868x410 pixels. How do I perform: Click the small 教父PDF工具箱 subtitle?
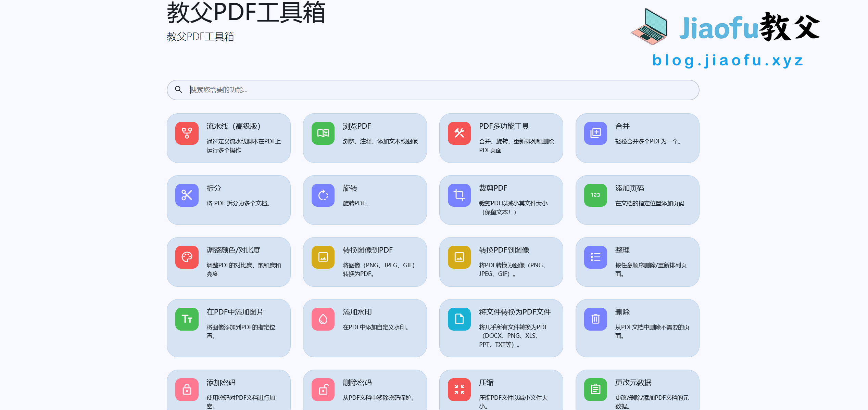pyautogui.click(x=201, y=37)
